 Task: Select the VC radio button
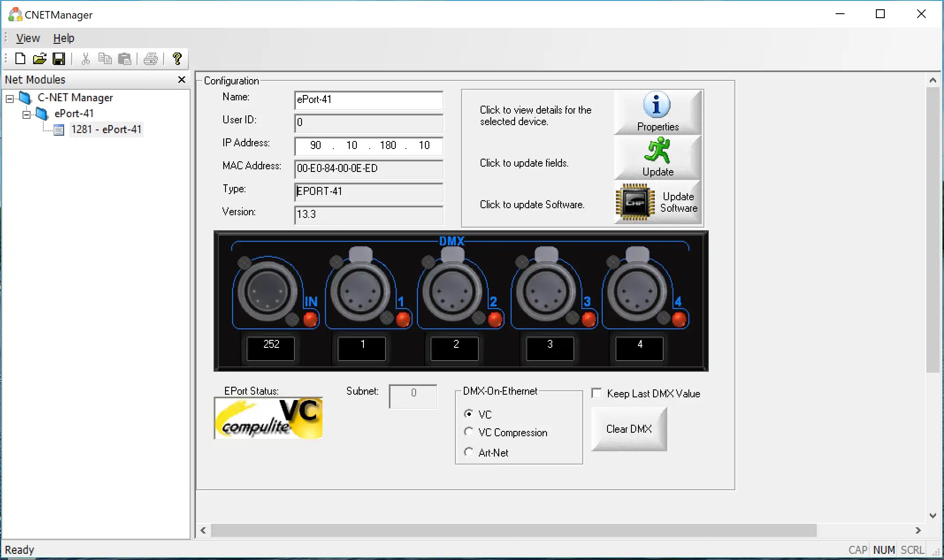coord(469,414)
